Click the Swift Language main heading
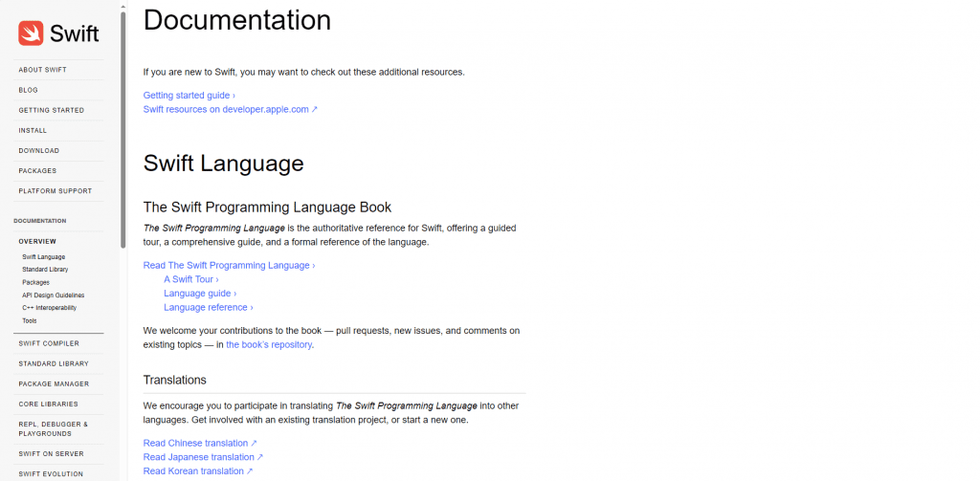Screen dimensions: 980x481 (x=223, y=164)
